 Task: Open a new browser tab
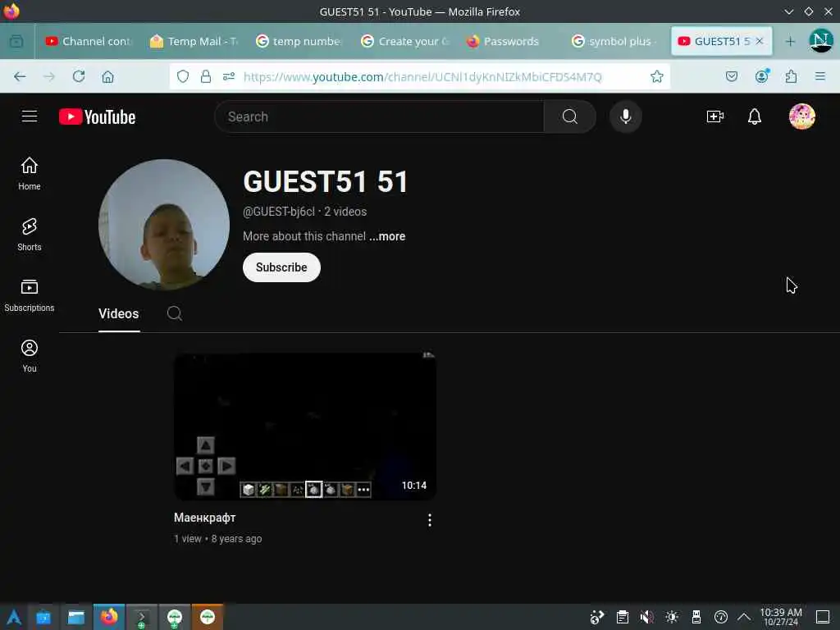[x=790, y=41]
